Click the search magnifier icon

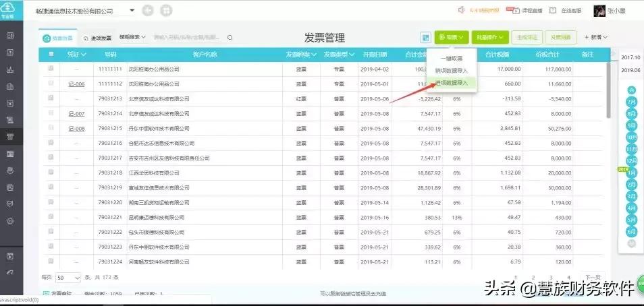click(230, 37)
